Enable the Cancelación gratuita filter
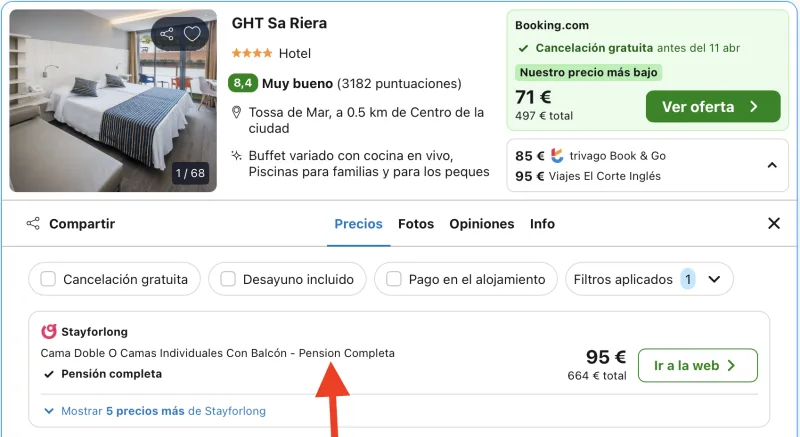 (48, 279)
